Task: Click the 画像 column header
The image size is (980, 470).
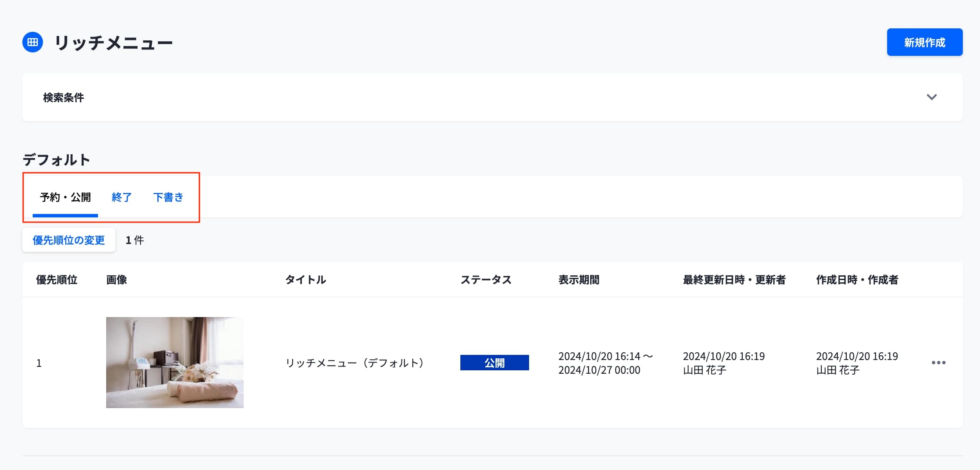Action: [116, 280]
